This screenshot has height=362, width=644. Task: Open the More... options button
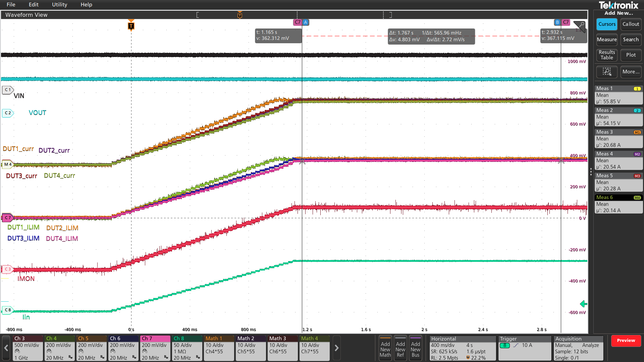point(631,72)
